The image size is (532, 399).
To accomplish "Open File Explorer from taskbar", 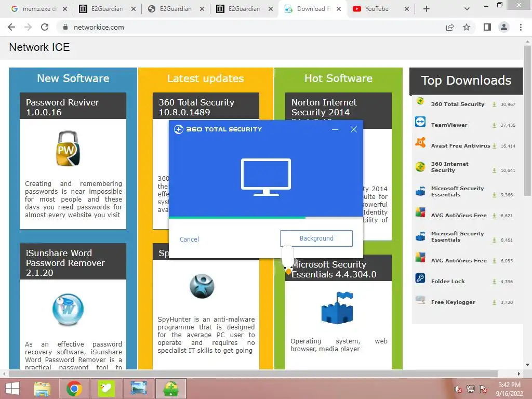I will pyautogui.click(x=42, y=389).
